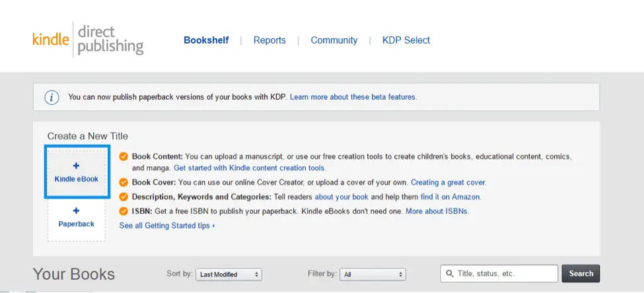Focus the Title, status search field
The image size is (644, 293).
pos(499,273)
